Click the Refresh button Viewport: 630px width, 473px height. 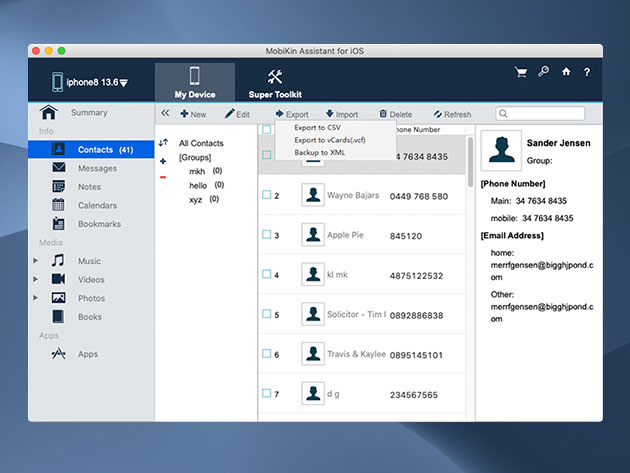(452, 114)
